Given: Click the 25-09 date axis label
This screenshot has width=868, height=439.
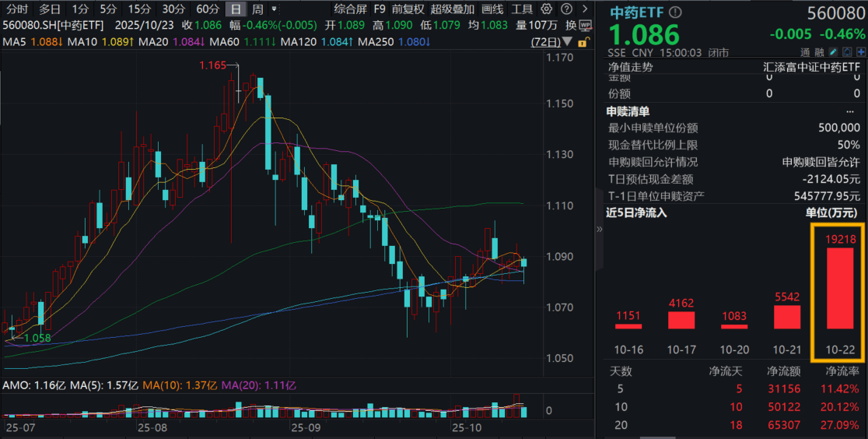Looking at the screenshot, I should (306, 427).
